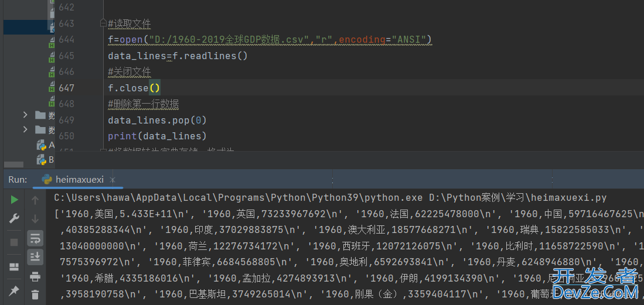
Task: Click the gray Stop square in Run panel
Action: 15,242
